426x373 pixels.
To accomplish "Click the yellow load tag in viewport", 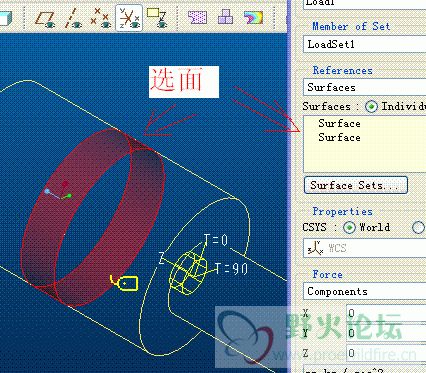I will pyautogui.click(x=125, y=283).
